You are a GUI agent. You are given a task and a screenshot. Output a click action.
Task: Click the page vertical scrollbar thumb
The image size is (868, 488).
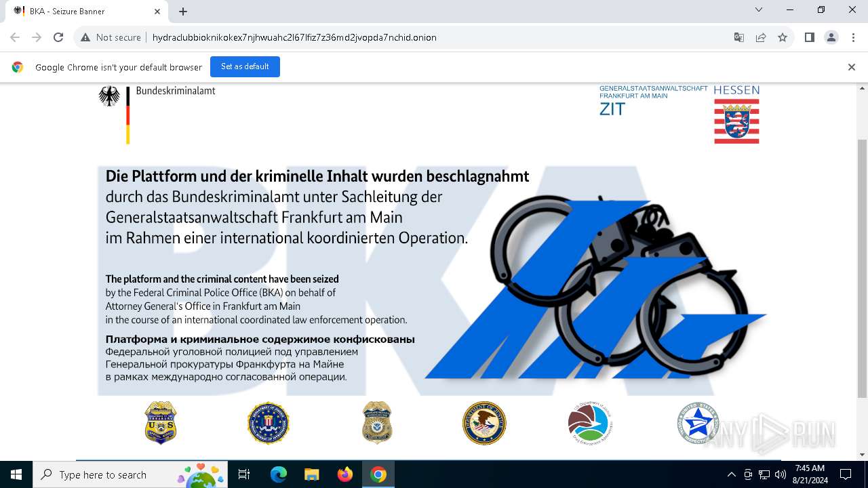click(x=862, y=268)
